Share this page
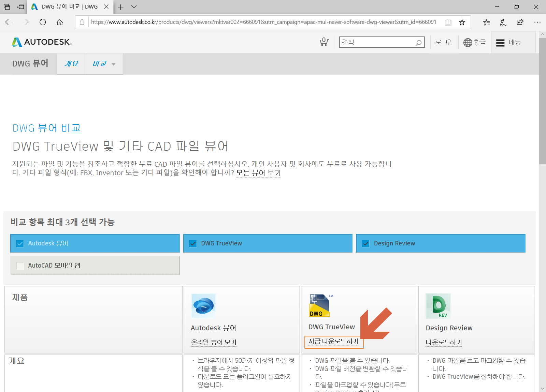Screen dimensions: 546x392 [x=520, y=22]
